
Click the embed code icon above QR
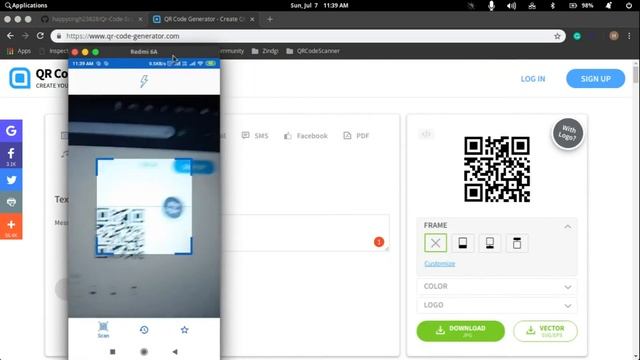[426, 134]
